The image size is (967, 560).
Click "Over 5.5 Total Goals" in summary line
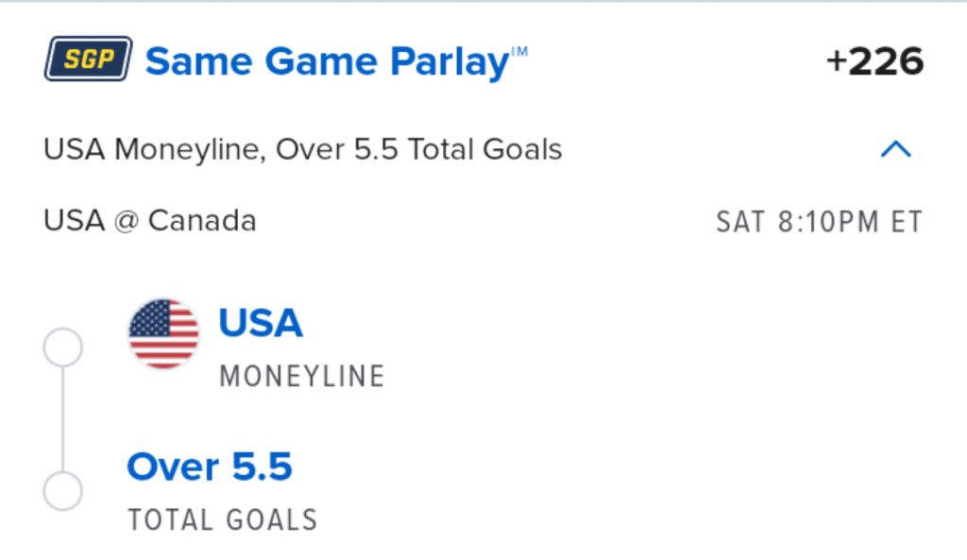(x=418, y=149)
